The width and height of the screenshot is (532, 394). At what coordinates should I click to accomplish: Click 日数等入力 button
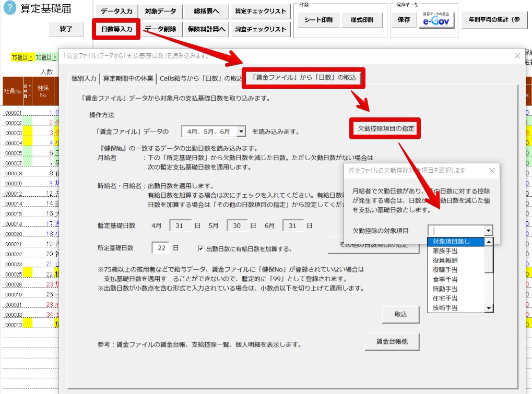(x=116, y=29)
